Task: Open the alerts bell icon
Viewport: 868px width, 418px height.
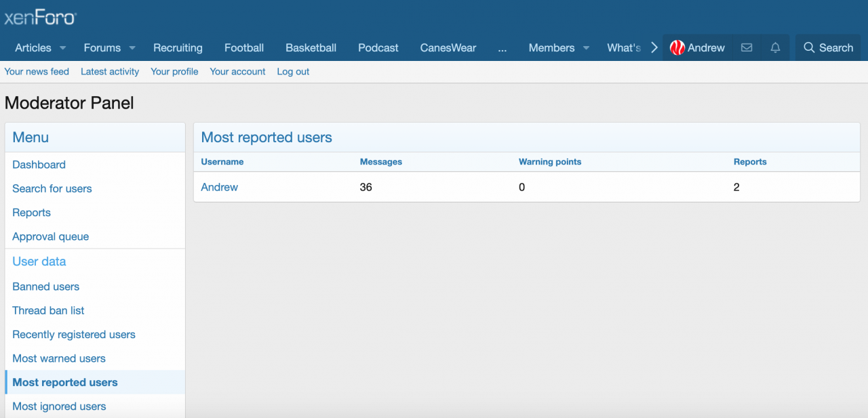Action: pos(775,47)
